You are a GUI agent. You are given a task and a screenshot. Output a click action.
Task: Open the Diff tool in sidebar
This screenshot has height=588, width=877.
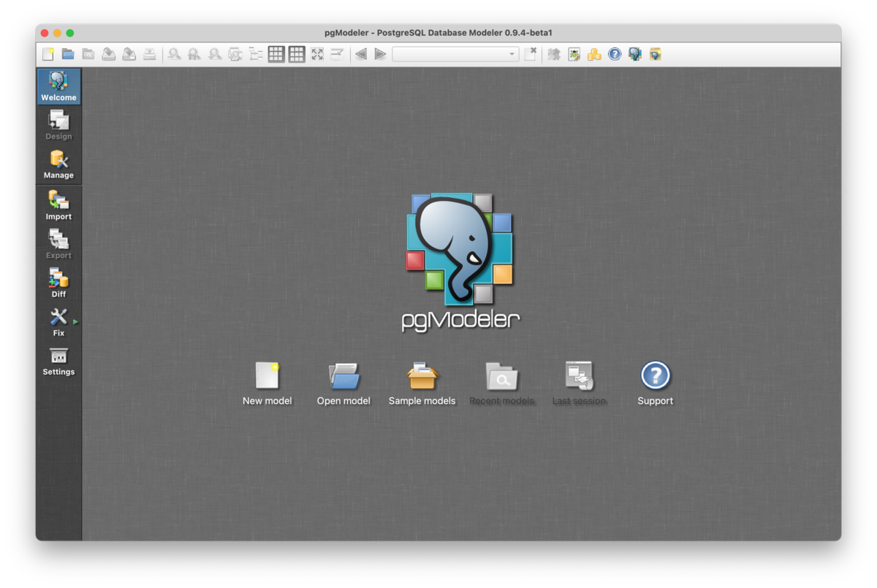point(58,283)
